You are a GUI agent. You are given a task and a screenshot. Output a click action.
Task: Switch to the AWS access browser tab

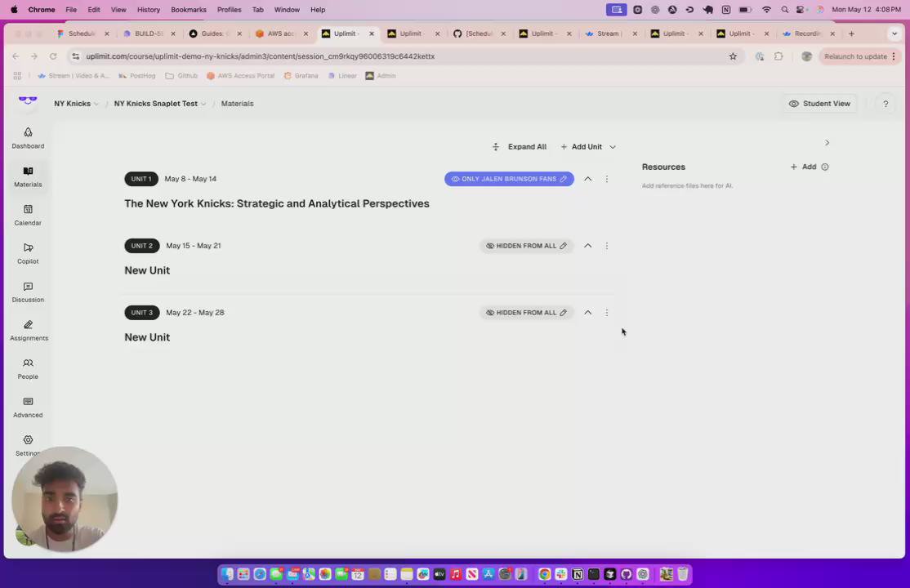coord(281,33)
